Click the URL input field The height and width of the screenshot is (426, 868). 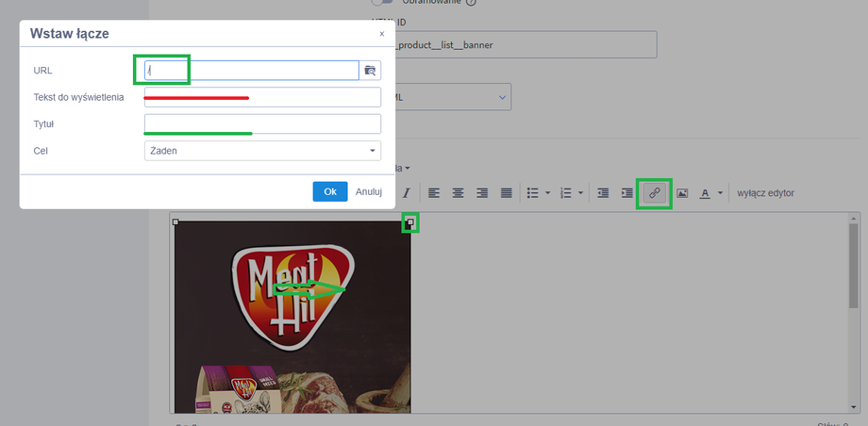252,71
